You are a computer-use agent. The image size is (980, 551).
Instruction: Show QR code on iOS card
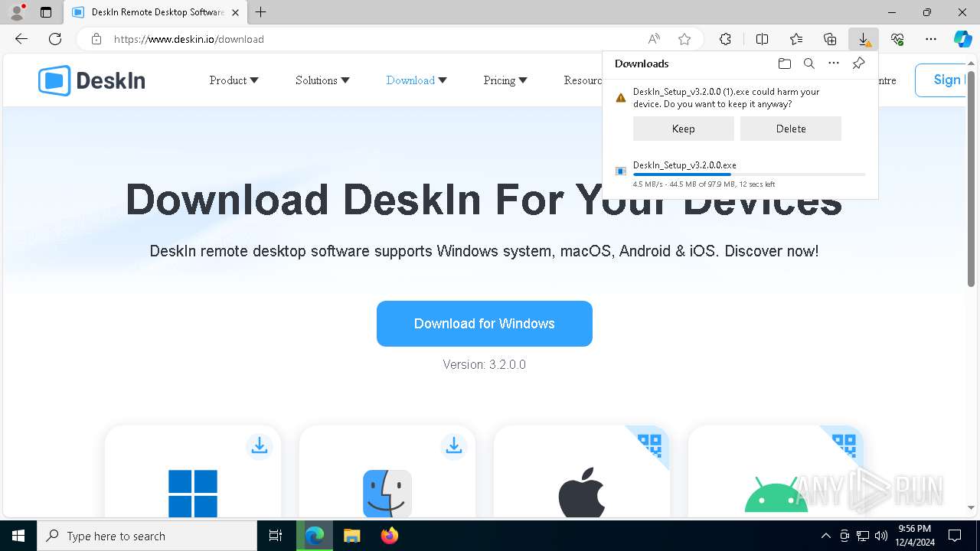(649, 445)
